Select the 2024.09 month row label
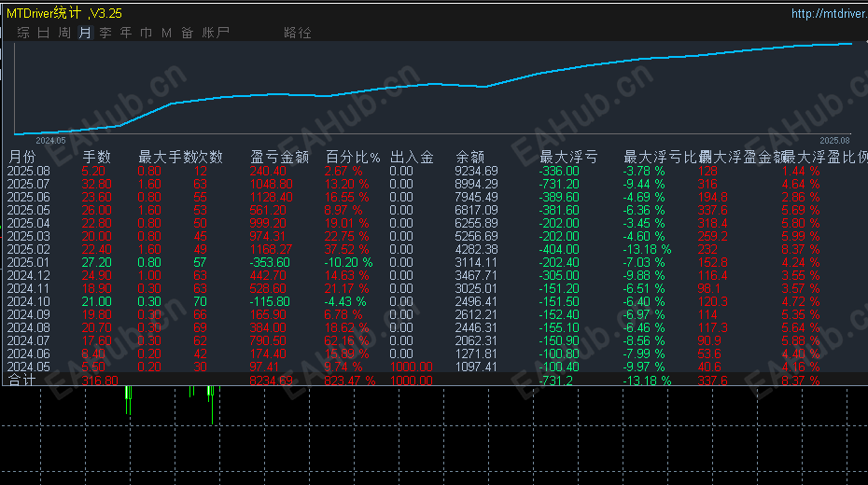 [28, 314]
